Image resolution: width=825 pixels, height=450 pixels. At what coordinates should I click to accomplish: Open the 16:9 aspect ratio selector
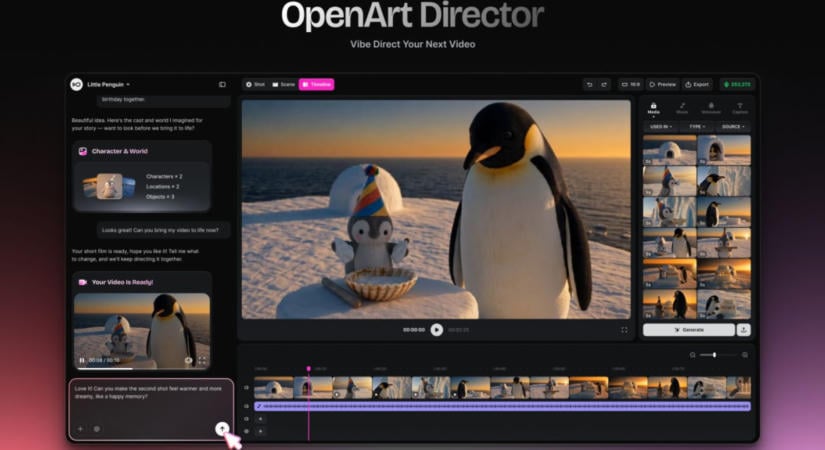coord(630,84)
